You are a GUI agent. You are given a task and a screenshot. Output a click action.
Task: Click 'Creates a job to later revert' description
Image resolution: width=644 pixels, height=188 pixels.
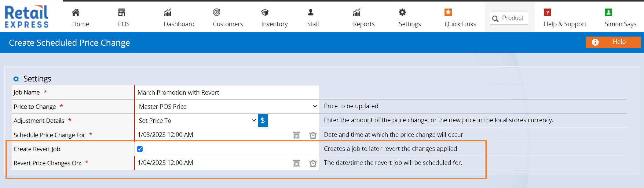click(x=390, y=149)
